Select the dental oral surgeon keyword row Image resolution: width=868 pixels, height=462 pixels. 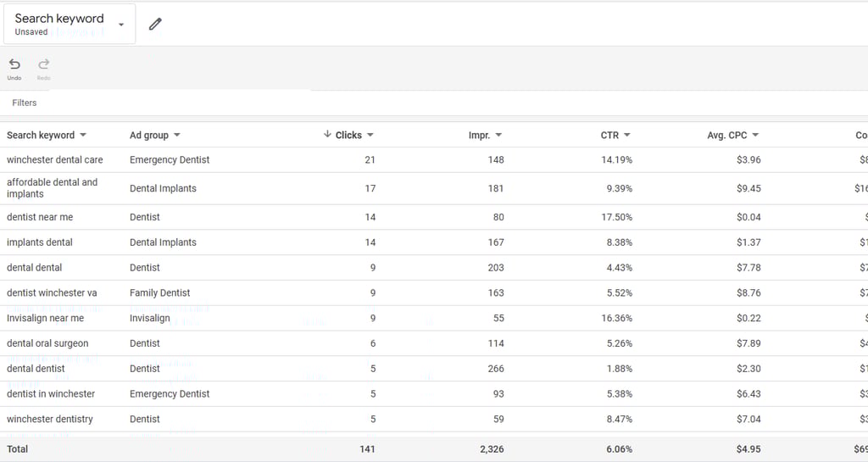tap(47, 343)
